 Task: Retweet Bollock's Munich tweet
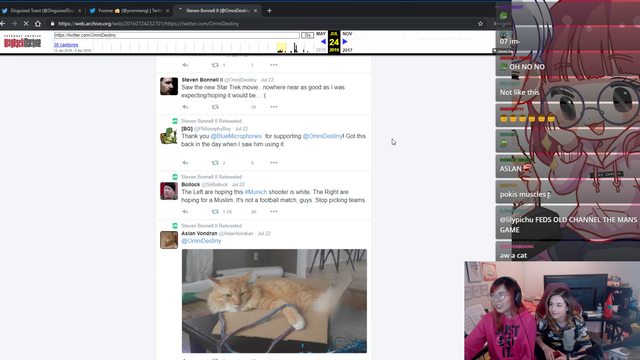click(215, 212)
